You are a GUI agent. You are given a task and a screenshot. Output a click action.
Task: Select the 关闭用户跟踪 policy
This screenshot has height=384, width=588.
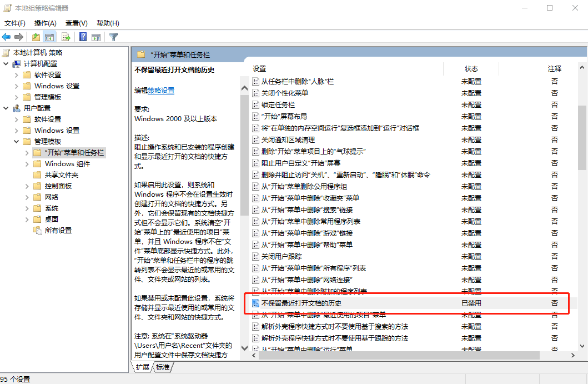[x=282, y=256]
